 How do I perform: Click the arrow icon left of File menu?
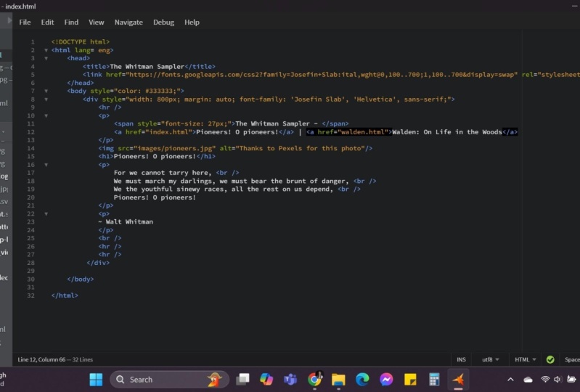(9, 20)
